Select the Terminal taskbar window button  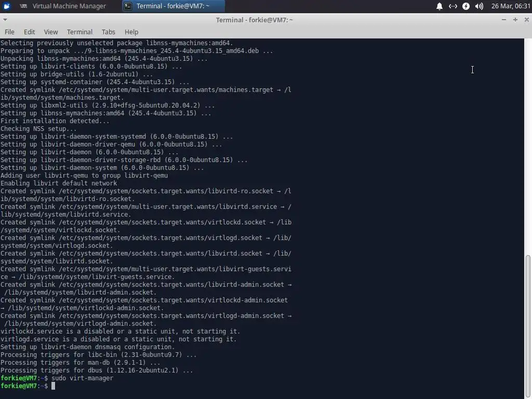click(x=173, y=6)
